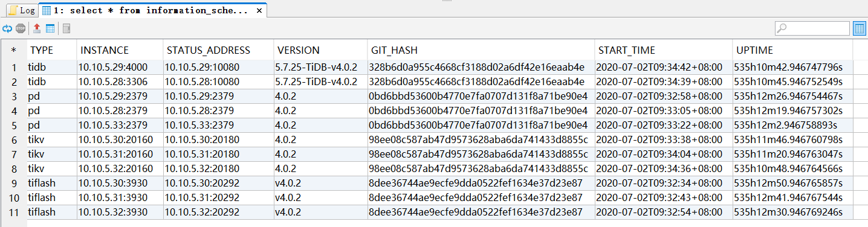Image resolution: width=868 pixels, height=227 pixels.
Task: Click the magnifier icon in search box
Action: click(x=782, y=28)
